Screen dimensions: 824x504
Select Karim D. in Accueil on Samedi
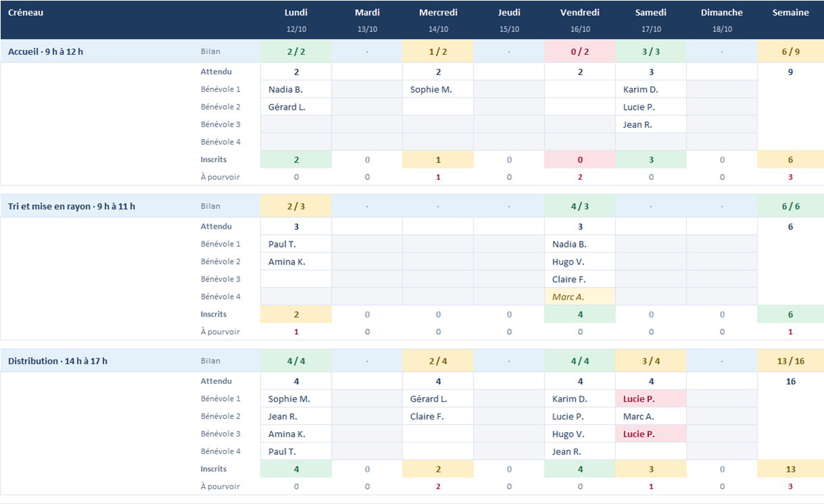pyautogui.click(x=651, y=89)
